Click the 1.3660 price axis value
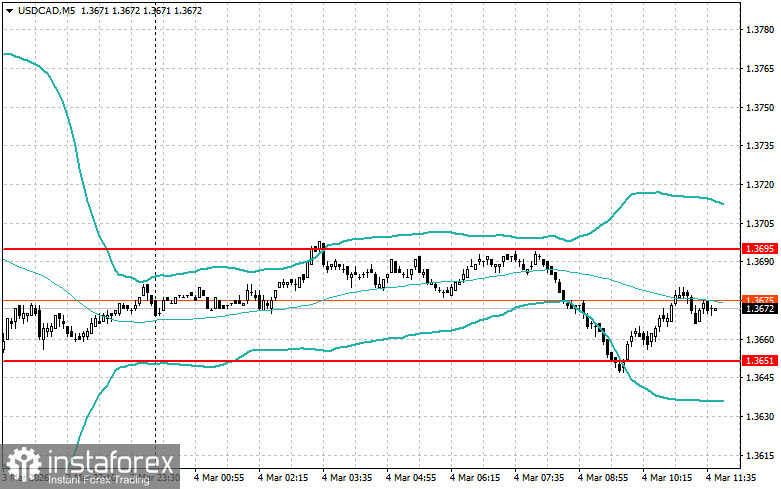The height and width of the screenshot is (489, 781). pos(760,340)
